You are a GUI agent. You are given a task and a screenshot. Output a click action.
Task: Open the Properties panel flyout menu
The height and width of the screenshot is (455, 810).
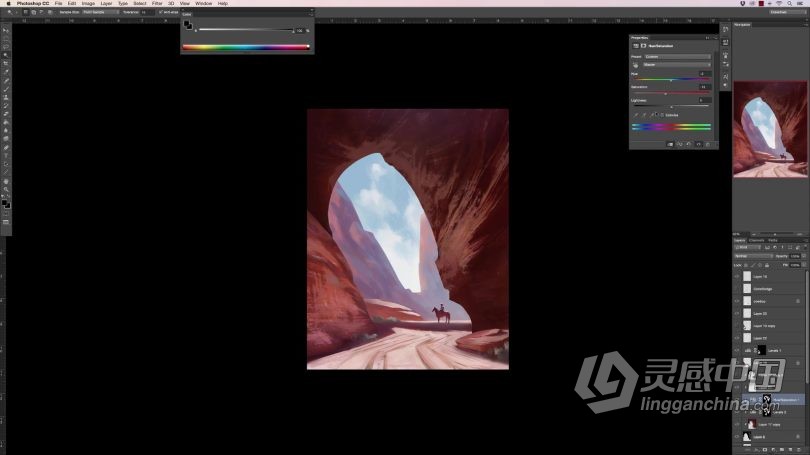pos(715,38)
